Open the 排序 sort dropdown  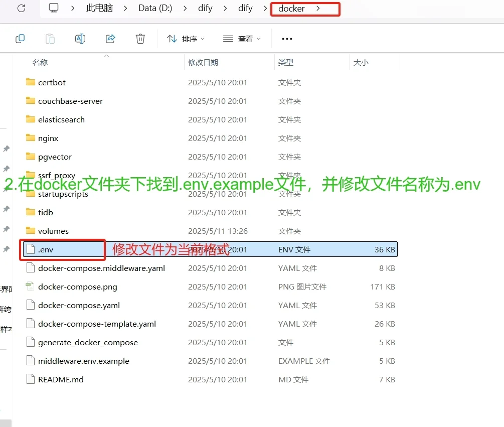(186, 39)
